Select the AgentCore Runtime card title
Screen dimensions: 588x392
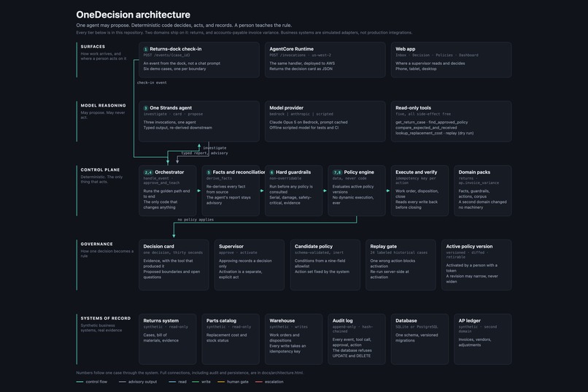click(291, 49)
